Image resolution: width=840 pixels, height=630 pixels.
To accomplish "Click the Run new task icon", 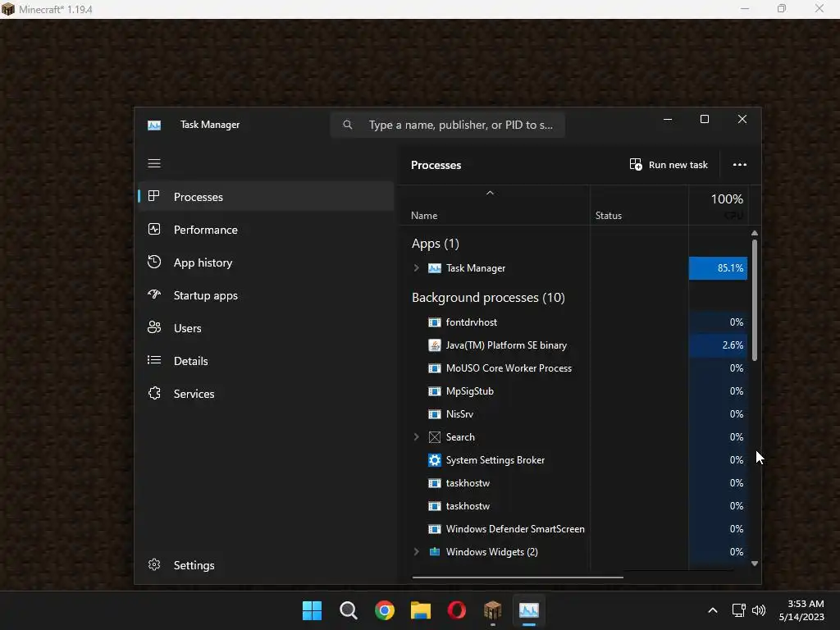I will pos(636,164).
